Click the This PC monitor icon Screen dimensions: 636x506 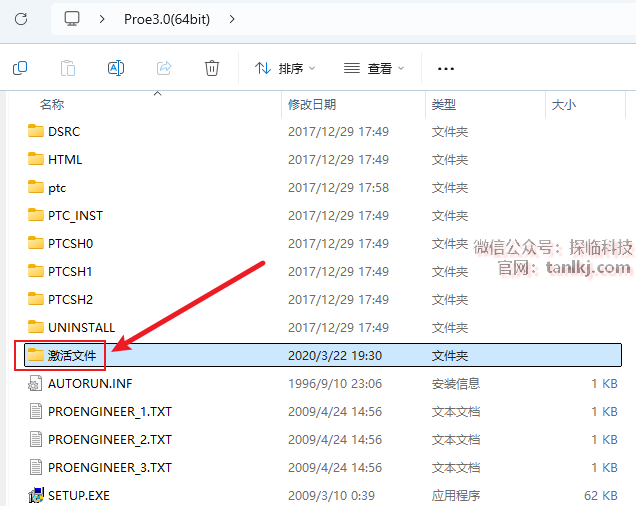72,19
